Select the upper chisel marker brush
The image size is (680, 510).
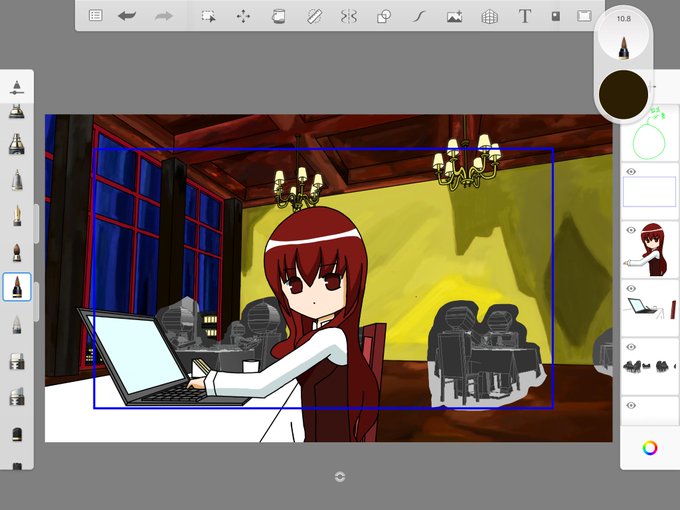point(16,360)
